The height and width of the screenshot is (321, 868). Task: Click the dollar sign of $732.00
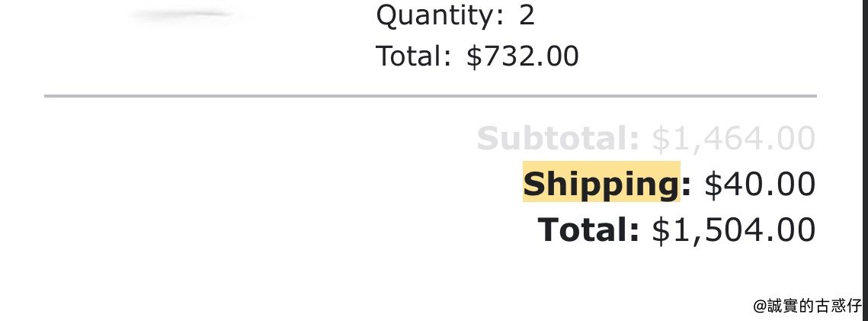point(474,56)
